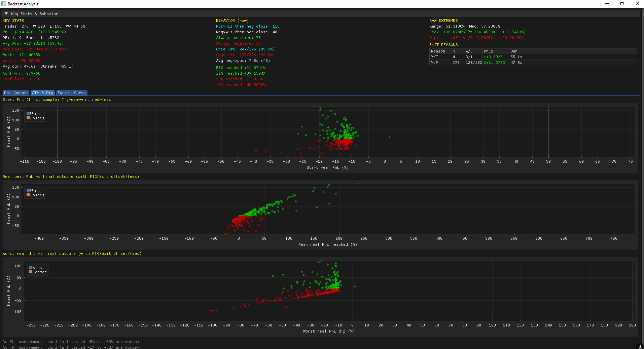
Task: Select the ATH & Dip tab
Action: click(x=42, y=93)
